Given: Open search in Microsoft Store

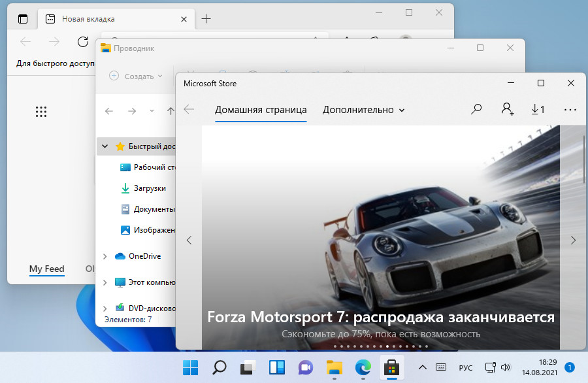Looking at the screenshot, I should (477, 109).
